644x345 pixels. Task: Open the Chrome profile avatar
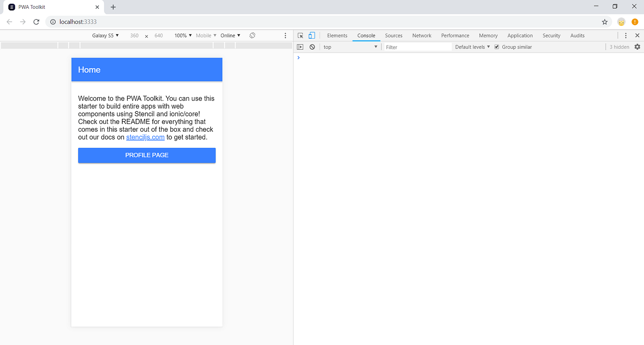click(x=621, y=22)
